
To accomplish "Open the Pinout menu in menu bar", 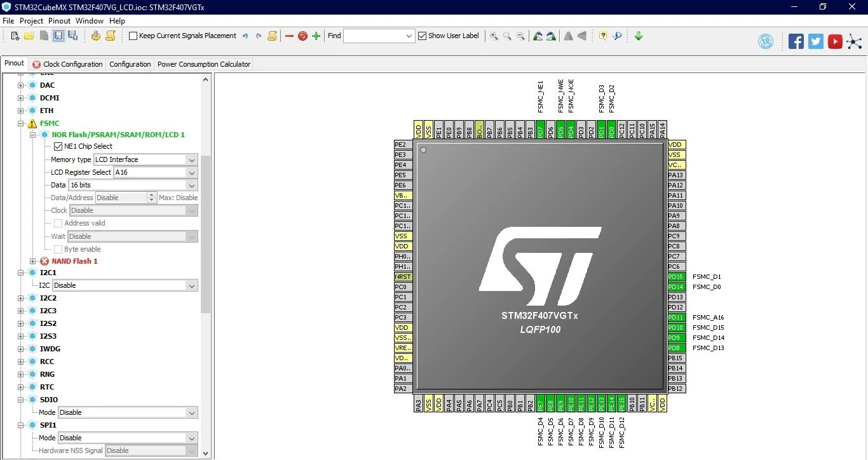I will click(60, 21).
